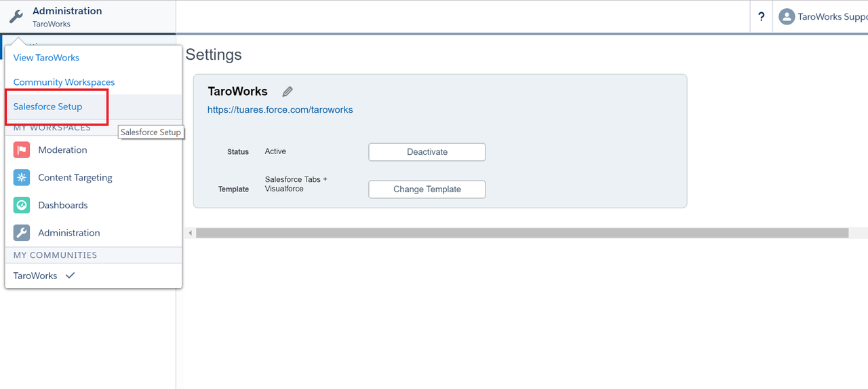This screenshot has height=389, width=868.
Task: Click the Active status value
Action: (275, 151)
